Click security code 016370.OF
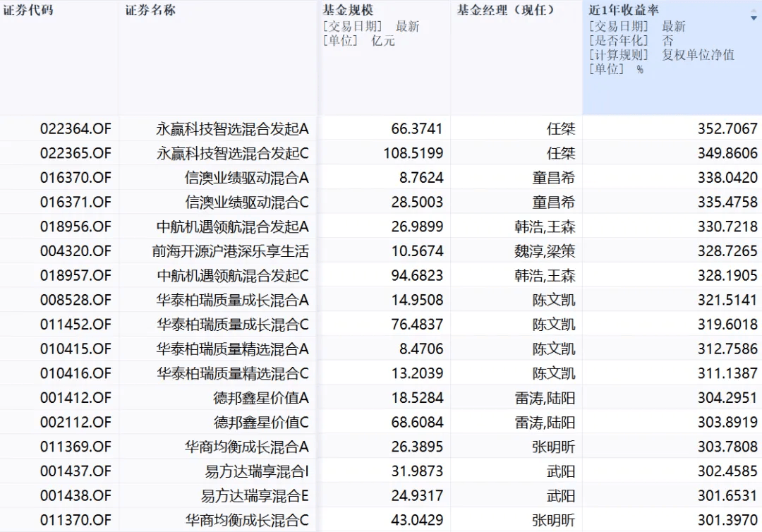Screen dimensions: 762x532 [x=75, y=178]
